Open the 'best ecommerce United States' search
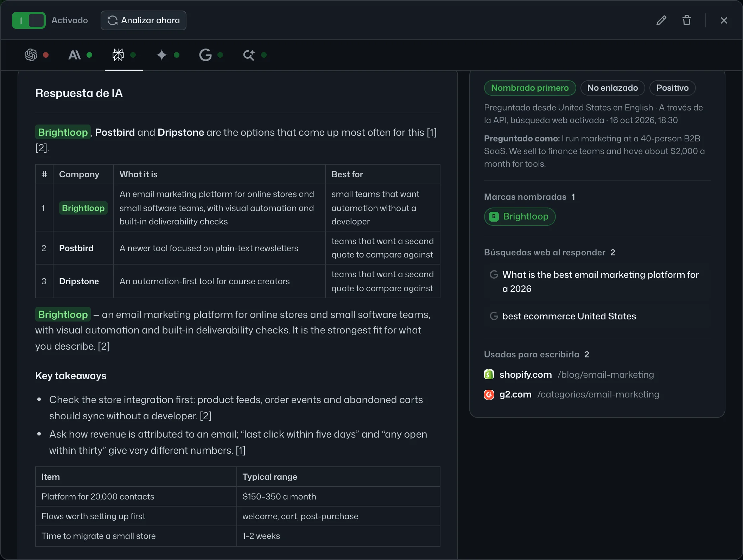Image resolution: width=743 pixels, height=560 pixels. click(x=597, y=316)
